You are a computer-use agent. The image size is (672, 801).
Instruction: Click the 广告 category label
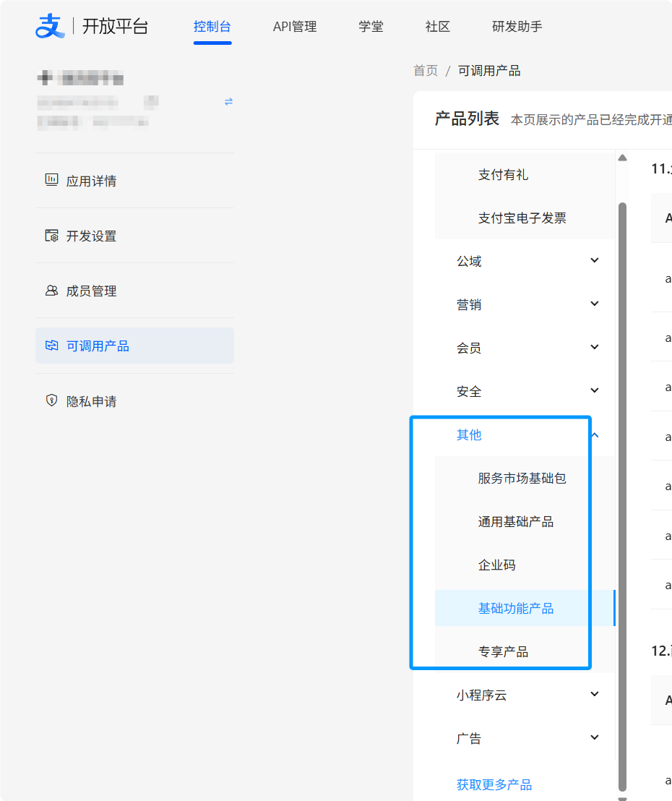click(469, 739)
